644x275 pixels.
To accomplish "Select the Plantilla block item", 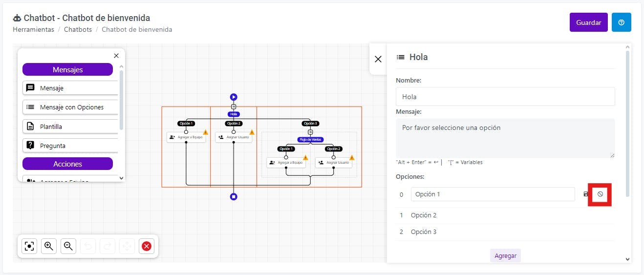I will click(70, 127).
